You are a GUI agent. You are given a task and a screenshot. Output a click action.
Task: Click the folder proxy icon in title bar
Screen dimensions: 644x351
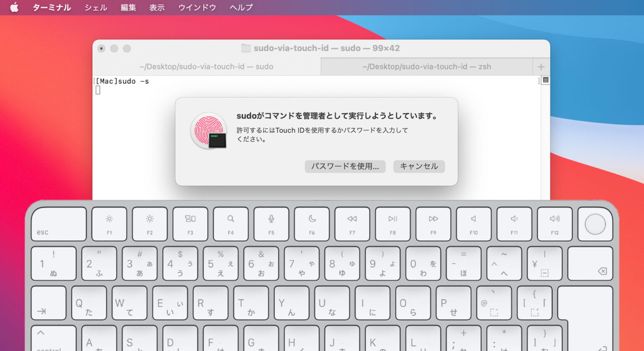(x=246, y=48)
